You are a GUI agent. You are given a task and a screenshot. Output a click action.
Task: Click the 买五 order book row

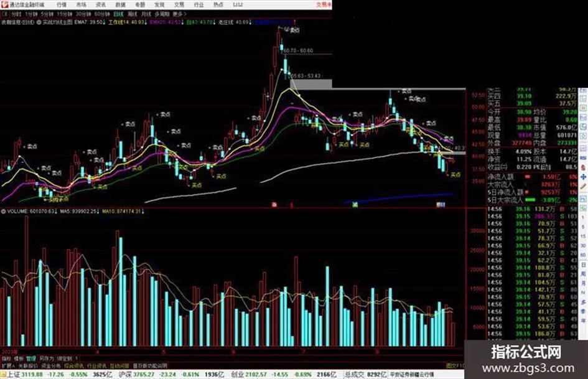(532, 103)
